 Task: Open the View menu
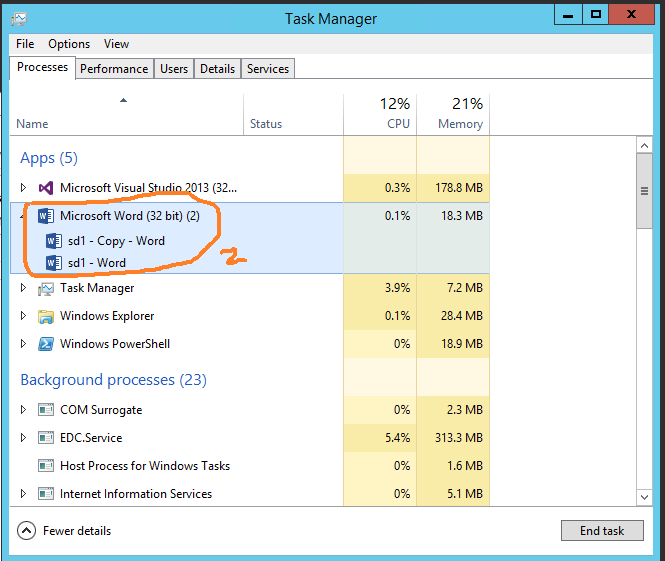point(116,44)
